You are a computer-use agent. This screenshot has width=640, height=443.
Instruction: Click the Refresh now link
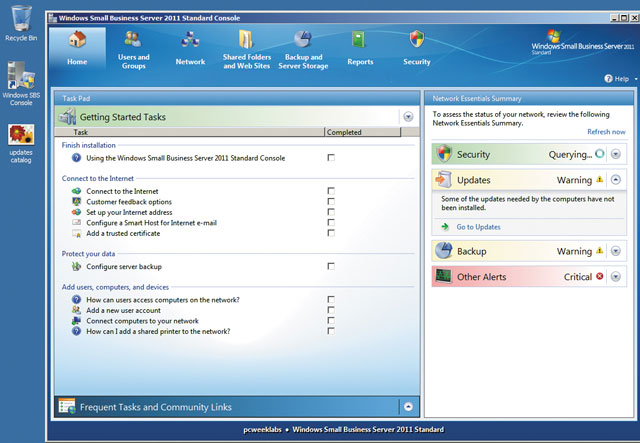[x=606, y=131]
